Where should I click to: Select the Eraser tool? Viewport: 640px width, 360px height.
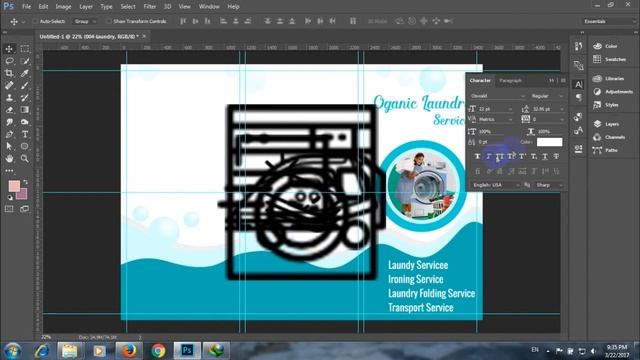click(x=9, y=110)
